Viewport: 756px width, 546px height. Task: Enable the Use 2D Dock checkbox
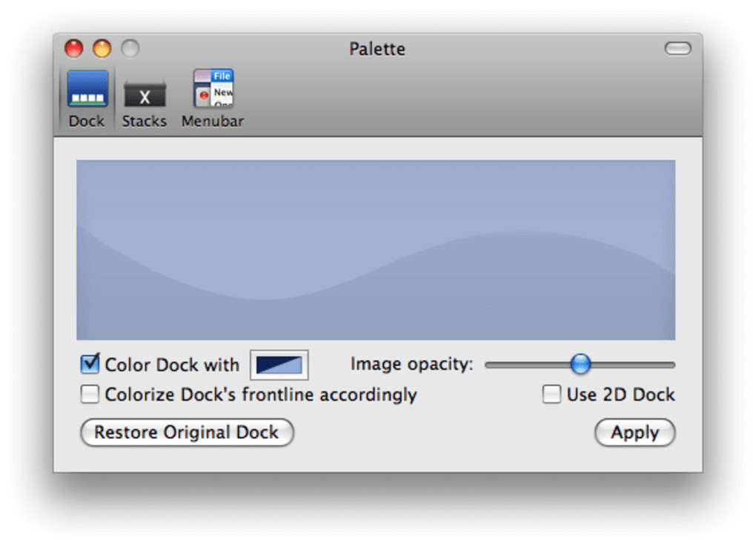(x=551, y=395)
